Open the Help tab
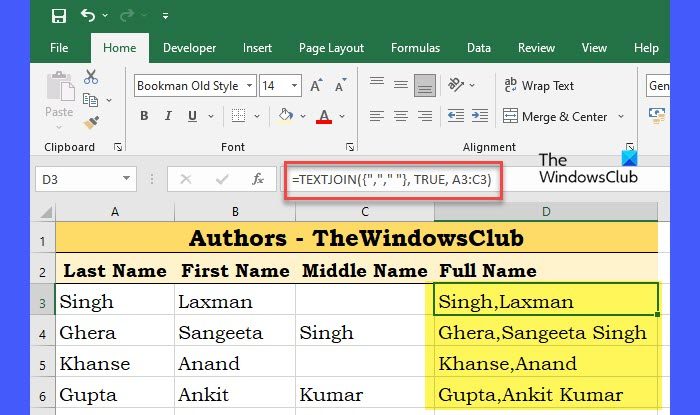Image resolution: width=700 pixels, height=415 pixels. coord(646,48)
